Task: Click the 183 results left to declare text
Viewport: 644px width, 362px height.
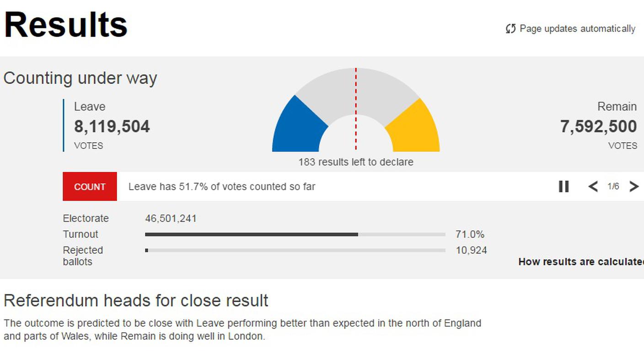Action: (356, 162)
